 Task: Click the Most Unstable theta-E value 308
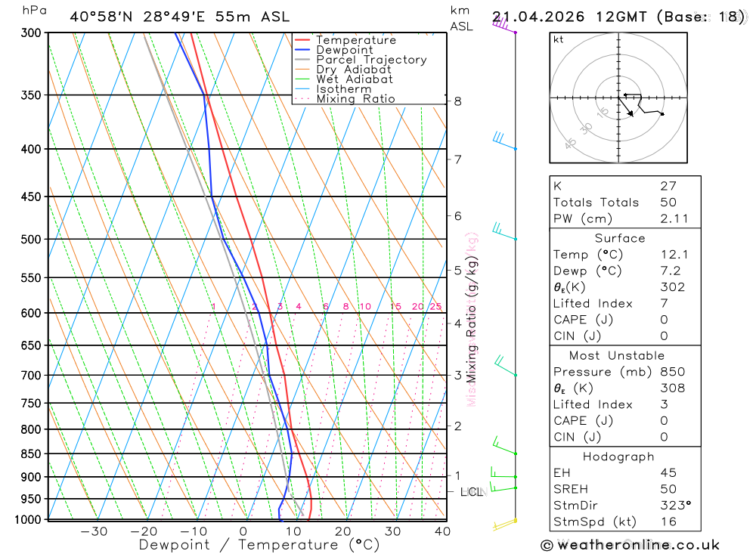pyautogui.click(x=673, y=388)
